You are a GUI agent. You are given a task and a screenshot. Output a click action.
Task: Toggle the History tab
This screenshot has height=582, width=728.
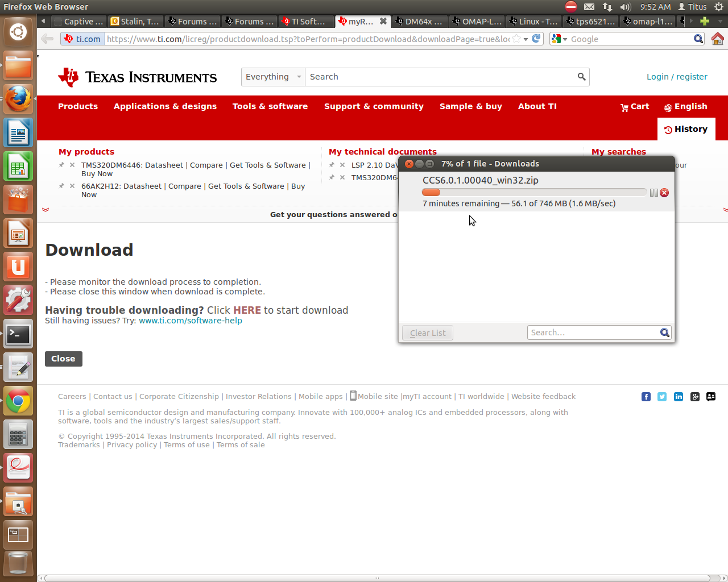(x=686, y=129)
